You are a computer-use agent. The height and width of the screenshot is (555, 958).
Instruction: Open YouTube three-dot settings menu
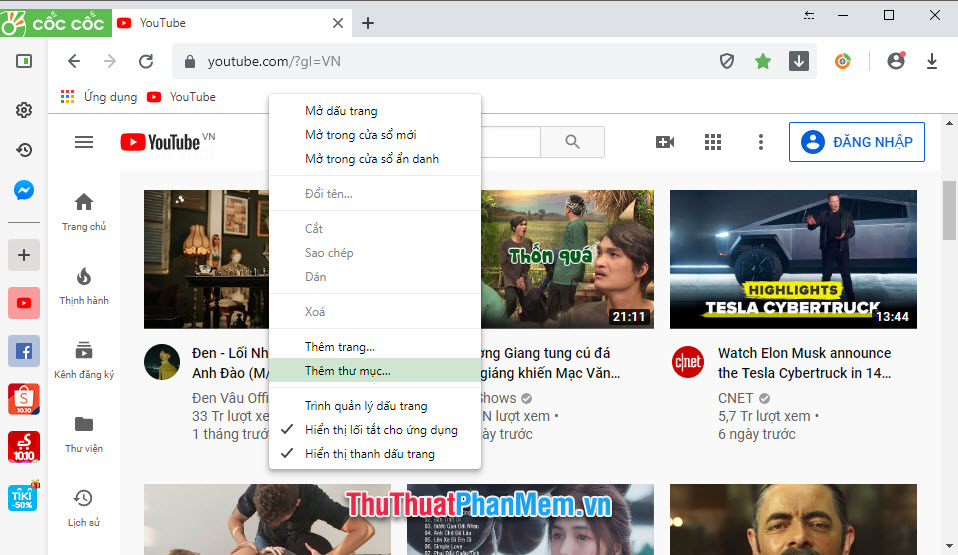[761, 142]
